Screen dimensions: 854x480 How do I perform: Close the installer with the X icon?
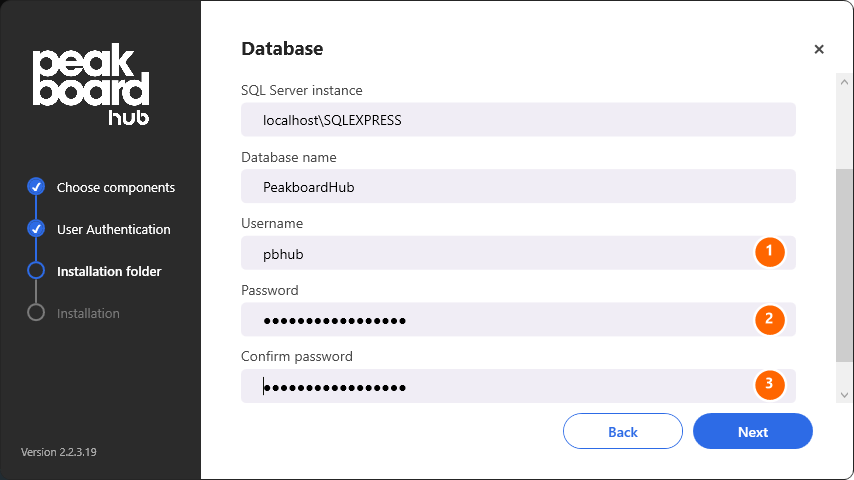pyautogui.click(x=819, y=49)
